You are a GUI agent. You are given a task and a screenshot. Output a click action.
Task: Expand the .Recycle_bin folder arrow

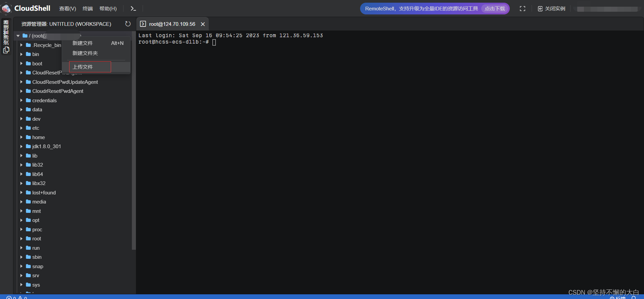click(x=21, y=45)
